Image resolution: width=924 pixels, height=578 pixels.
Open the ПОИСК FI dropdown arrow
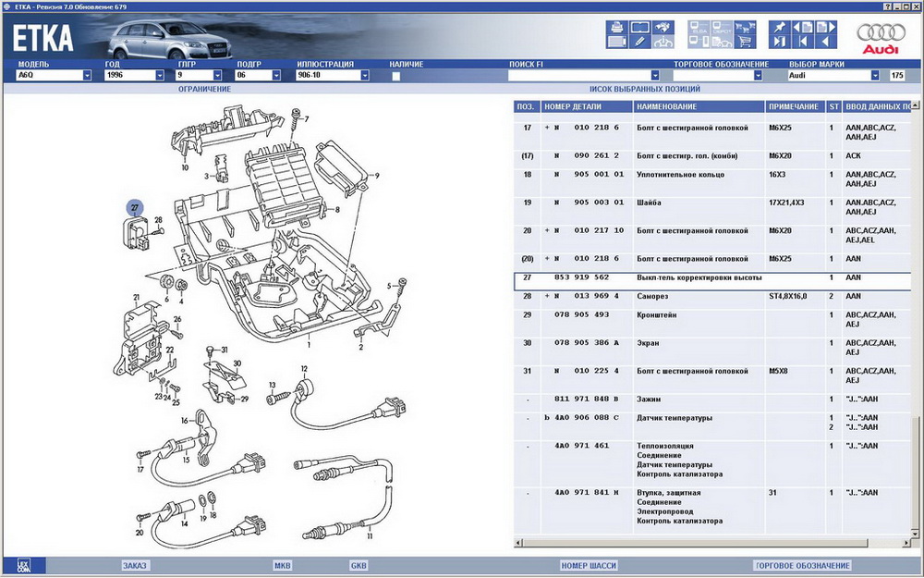[655, 76]
